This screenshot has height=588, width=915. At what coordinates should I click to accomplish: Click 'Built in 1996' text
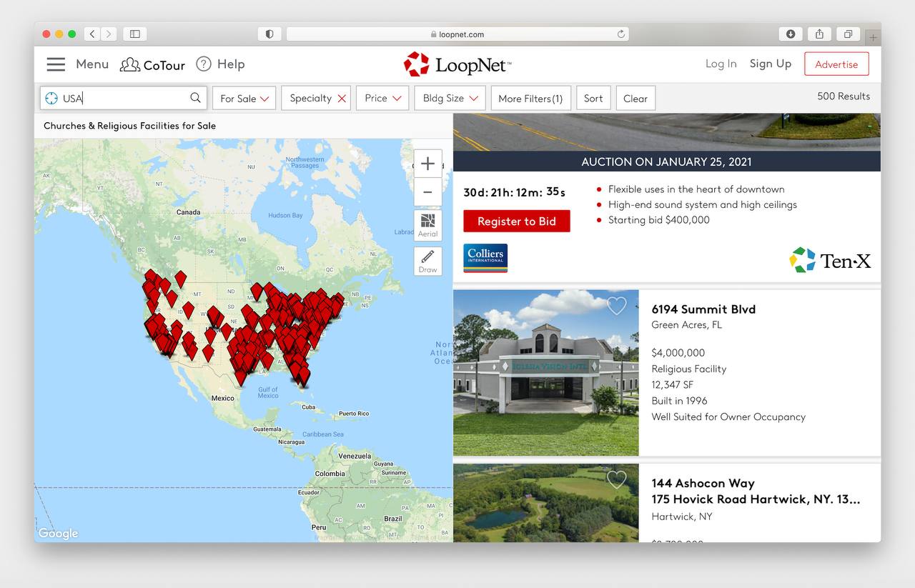tap(679, 401)
